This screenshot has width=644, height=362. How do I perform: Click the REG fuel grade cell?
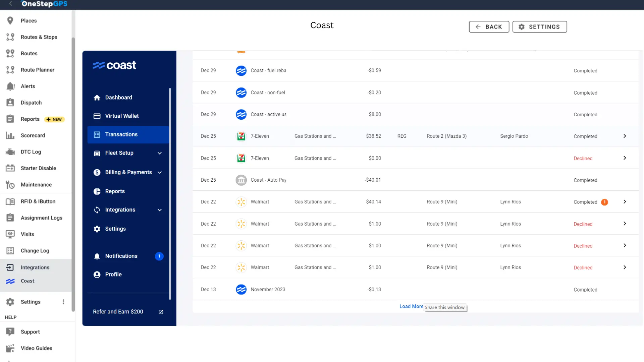click(402, 136)
